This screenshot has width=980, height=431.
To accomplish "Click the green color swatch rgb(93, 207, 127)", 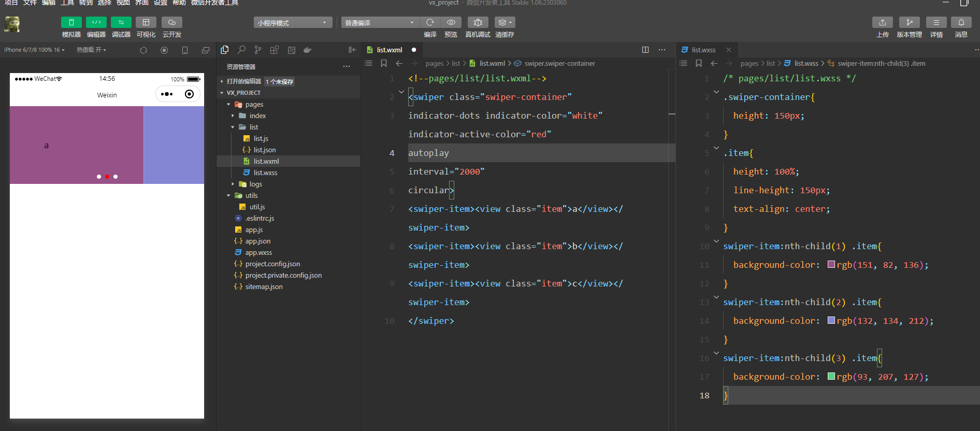I will coord(831,377).
